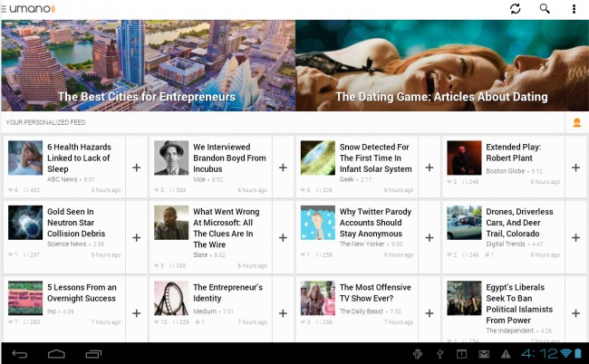Add 'The Entrepreneur's Identity' with plus icon
This screenshot has height=364, width=589.
pos(284,313)
